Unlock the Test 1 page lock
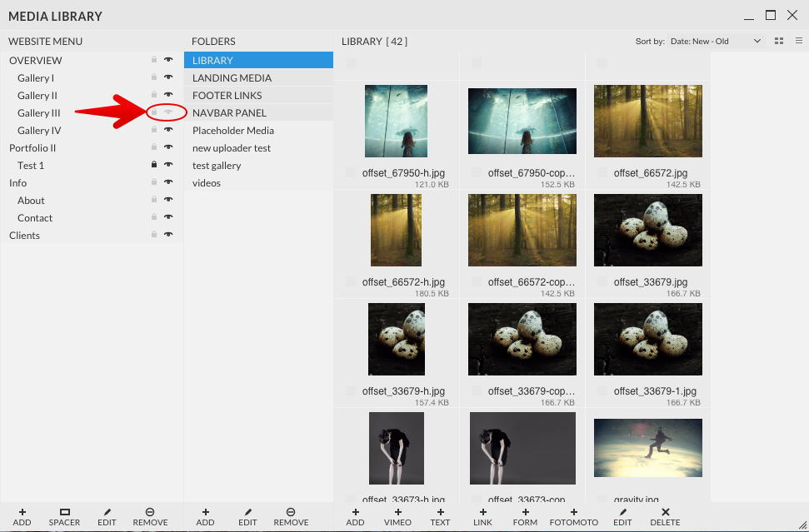The height and width of the screenshot is (532, 809). pos(154,165)
